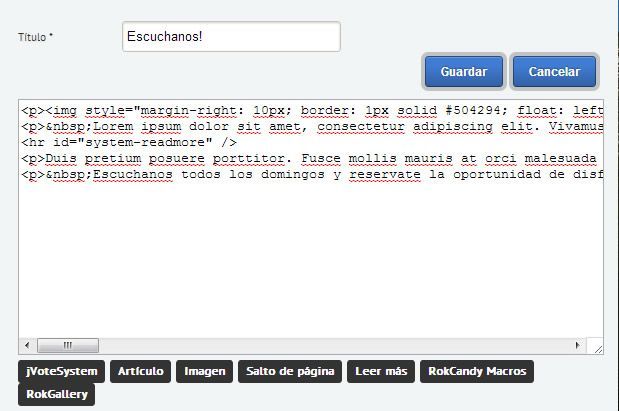The width and height of the screenshot is (619, 411).
Task: Click the Título * label
Action: pos(36,37)
